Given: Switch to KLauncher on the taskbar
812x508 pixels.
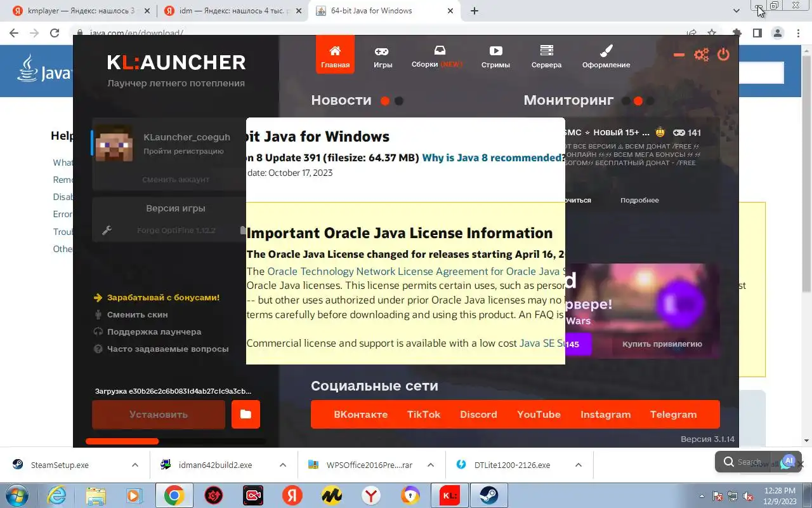Looking at the screenshot, I should [x=450, y=495].
